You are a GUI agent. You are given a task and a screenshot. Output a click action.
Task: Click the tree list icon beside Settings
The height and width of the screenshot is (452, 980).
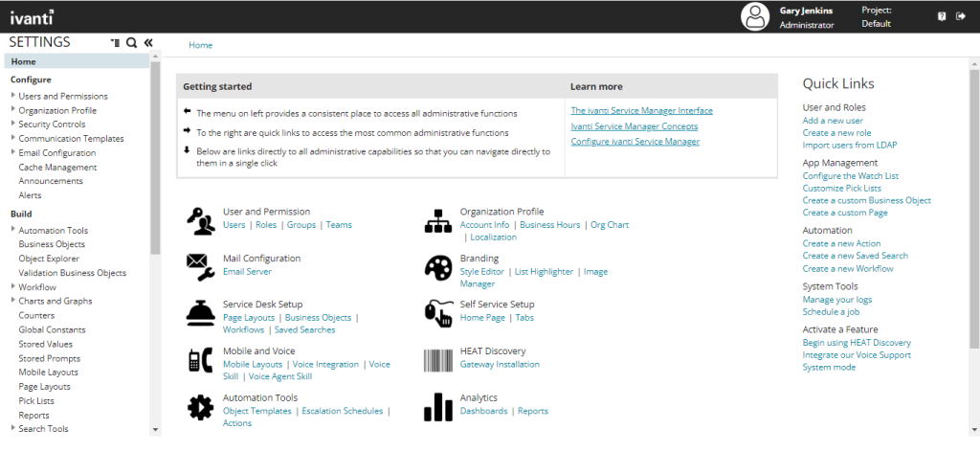pyautogui.click(x=115, y=42)
